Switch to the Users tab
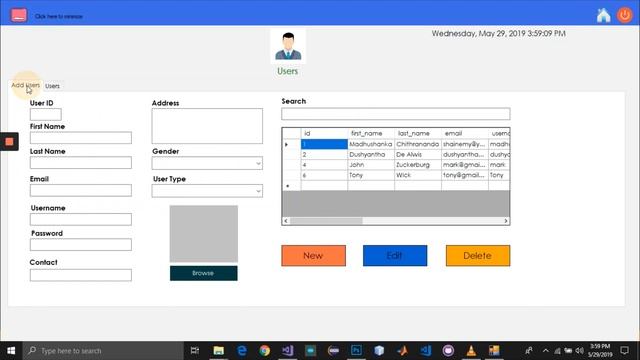 coord(52,86)
